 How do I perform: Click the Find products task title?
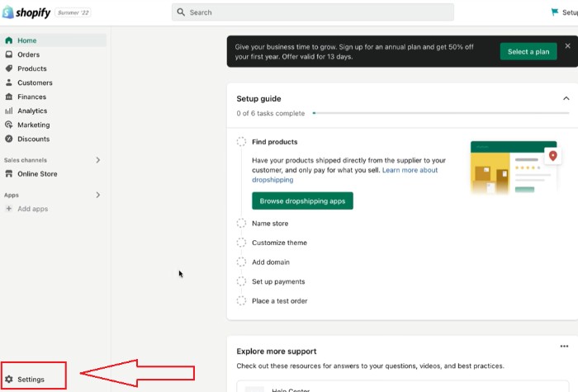pyautogui.click(x=275, y=141)
